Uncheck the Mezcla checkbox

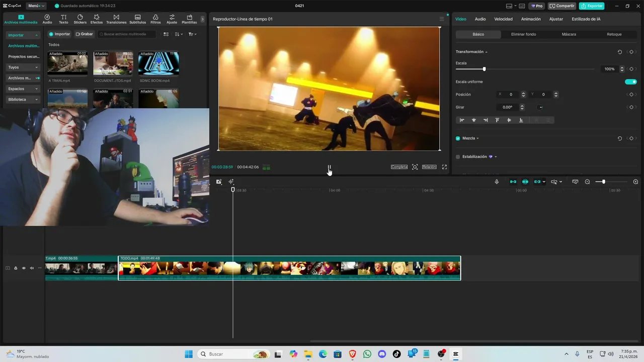pyautogui.click(x=458, y=138)
